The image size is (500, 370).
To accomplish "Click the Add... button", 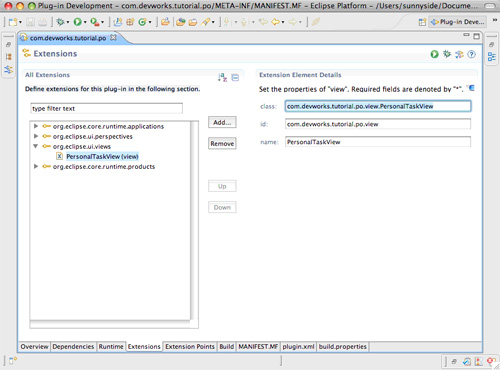I will [222, 122].
